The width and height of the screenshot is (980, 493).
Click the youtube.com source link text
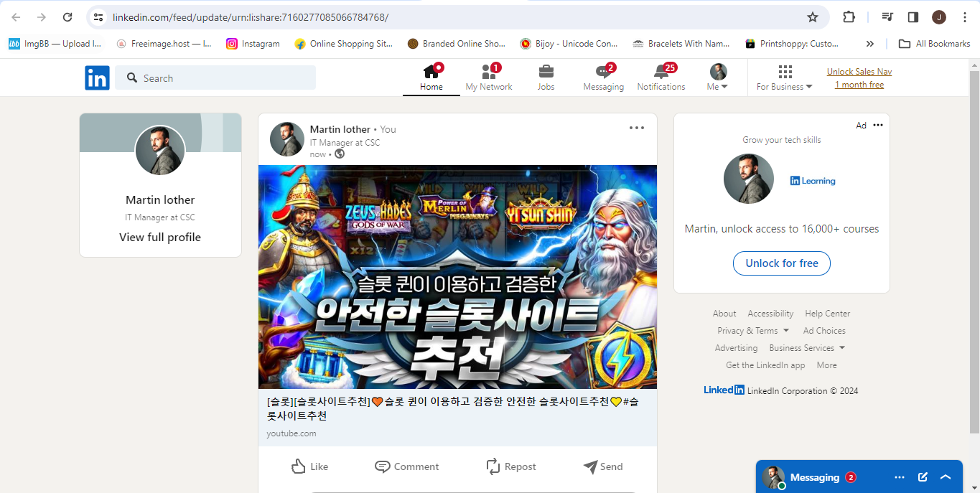tap(291, 433)
